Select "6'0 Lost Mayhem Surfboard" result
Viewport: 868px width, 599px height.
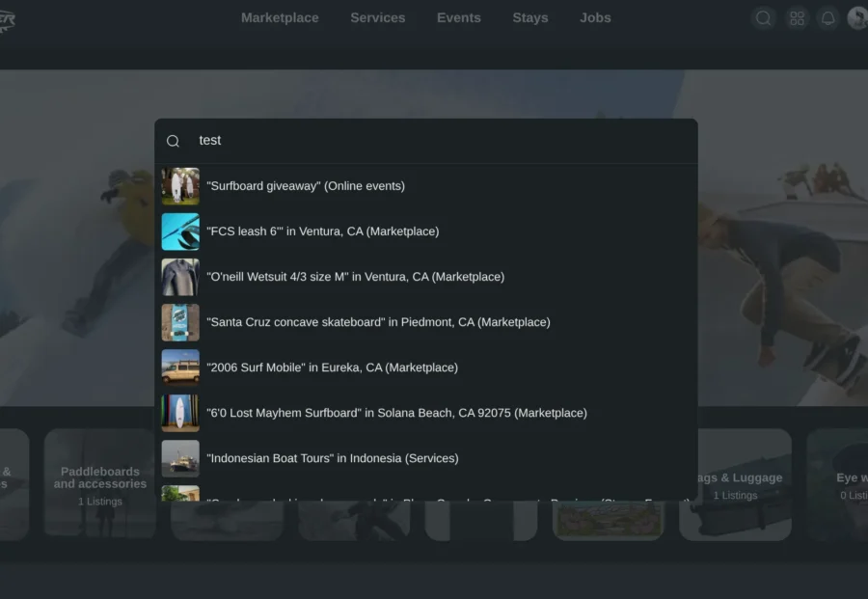[426, 413]
